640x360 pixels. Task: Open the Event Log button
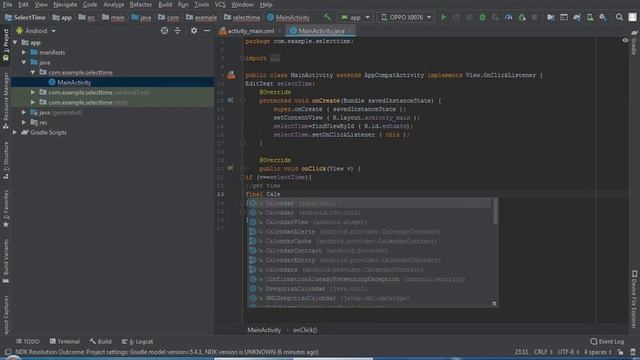(x=607, y=341)
